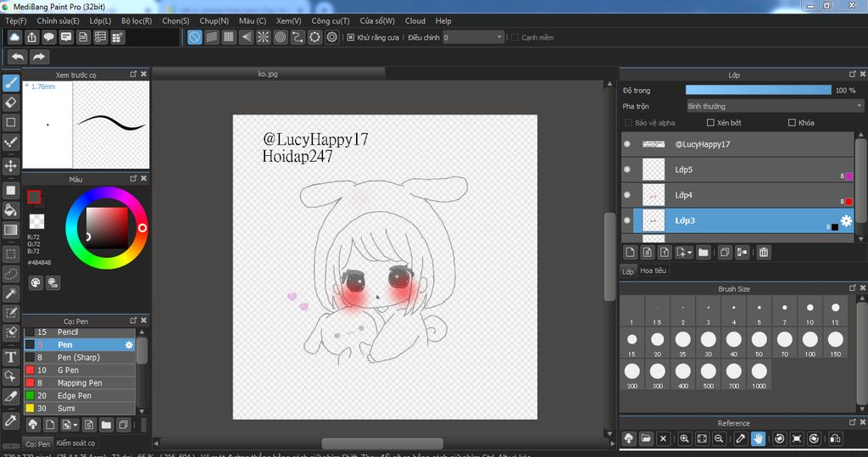Select the Text tool

(x=10, y=357)
